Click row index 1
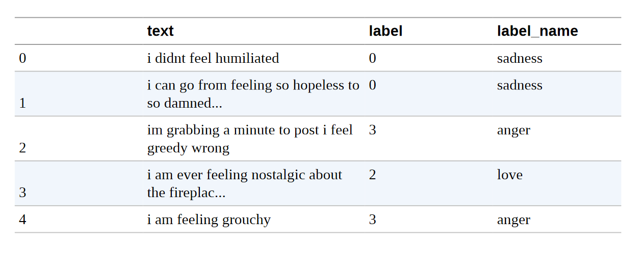 22,103
